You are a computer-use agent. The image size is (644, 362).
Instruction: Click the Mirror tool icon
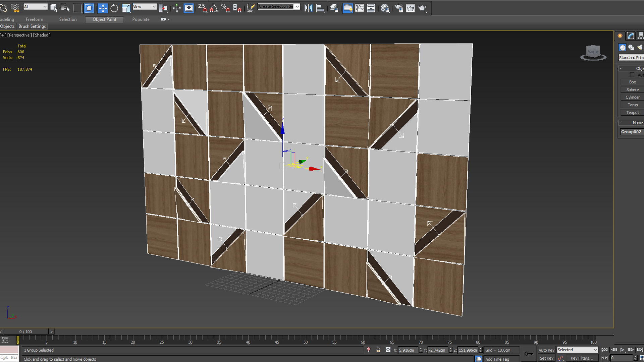309,8
